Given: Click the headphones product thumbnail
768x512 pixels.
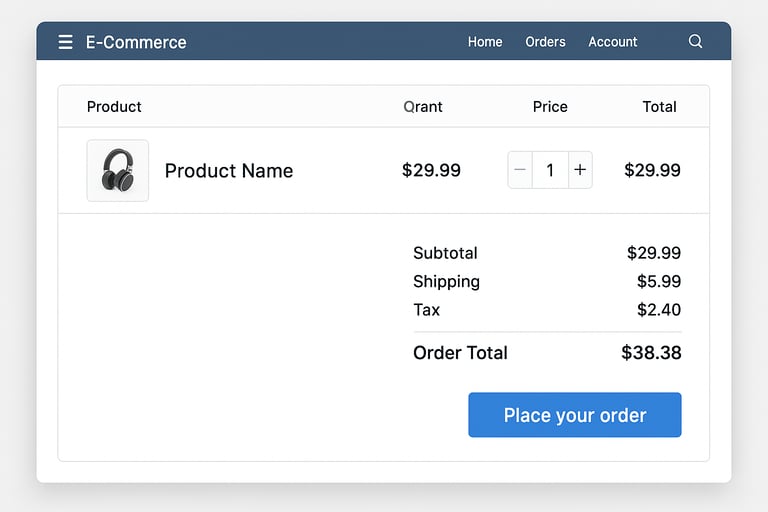Looking at the screenshot, I should pos(118,170).
